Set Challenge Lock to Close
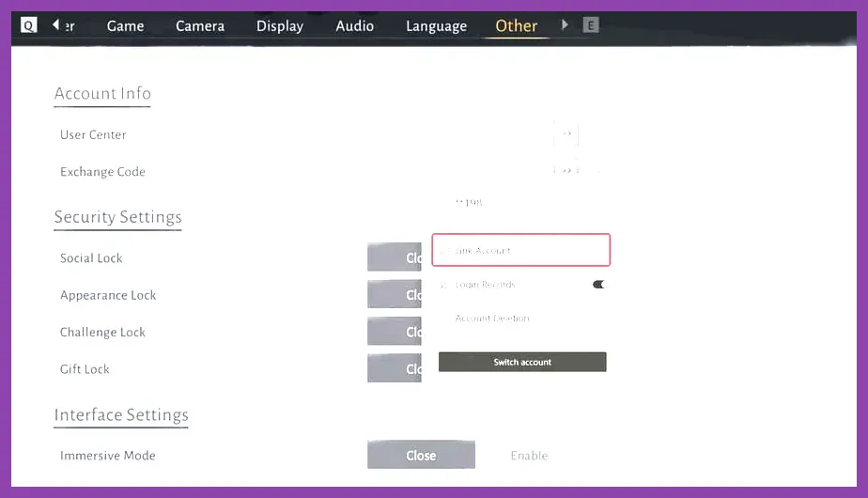Image resolution: width=868 pixels, height=498 pixels. point(395,332)
